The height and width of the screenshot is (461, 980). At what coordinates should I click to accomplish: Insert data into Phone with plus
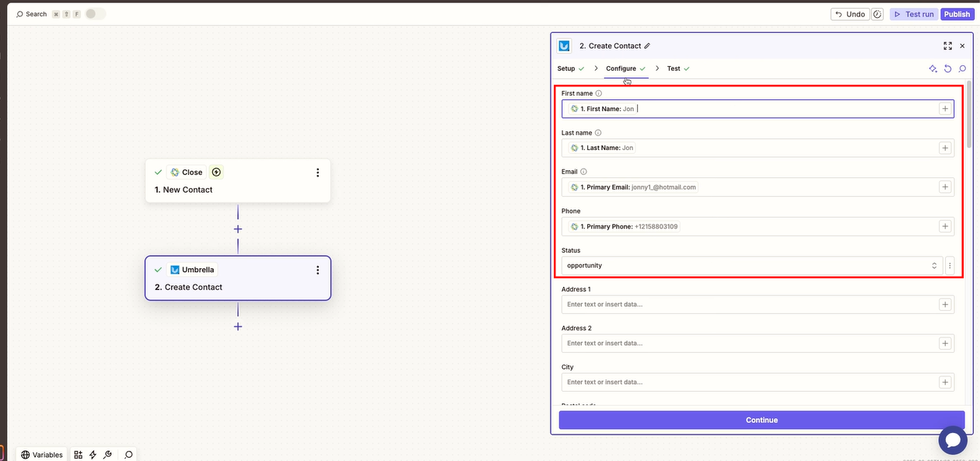pyautogui.click(x=945, y=226)
